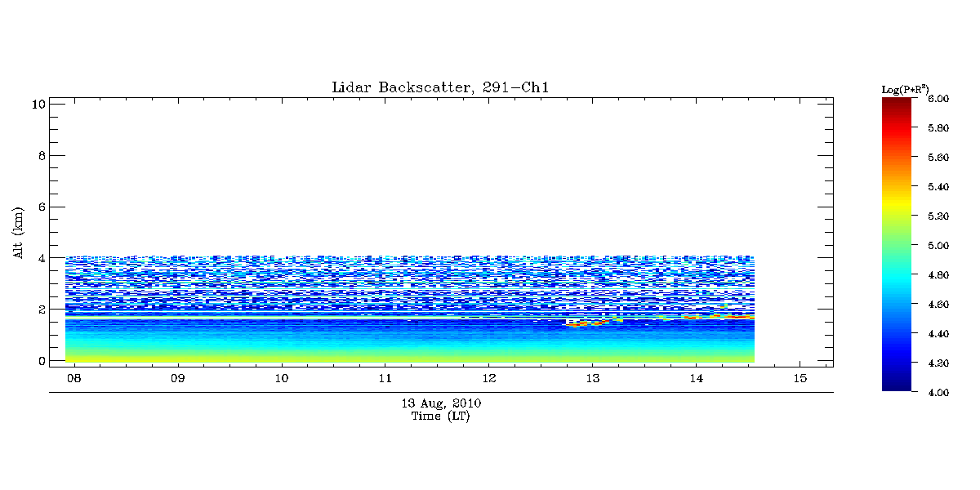Click the colorbar value 4.60
This screenshot has width=980, height=490.
tap(938, 305)
